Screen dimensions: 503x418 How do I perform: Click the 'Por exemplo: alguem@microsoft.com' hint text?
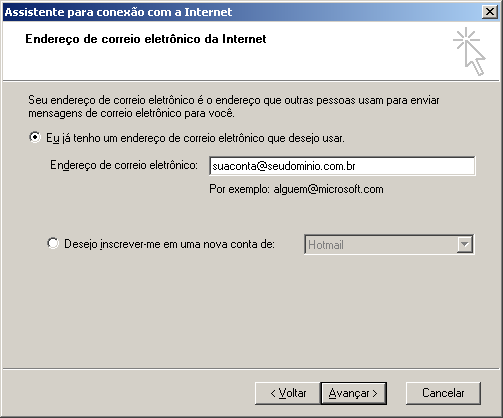296,189
